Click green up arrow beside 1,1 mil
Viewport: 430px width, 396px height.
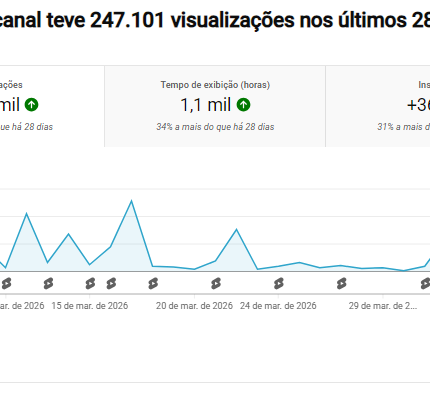(x=243, y=105)
